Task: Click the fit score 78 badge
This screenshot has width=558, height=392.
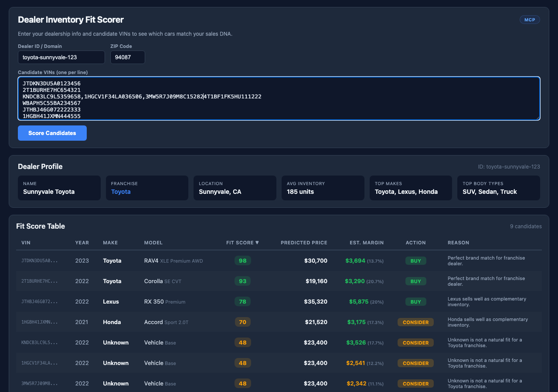Action: coord(243,301)
